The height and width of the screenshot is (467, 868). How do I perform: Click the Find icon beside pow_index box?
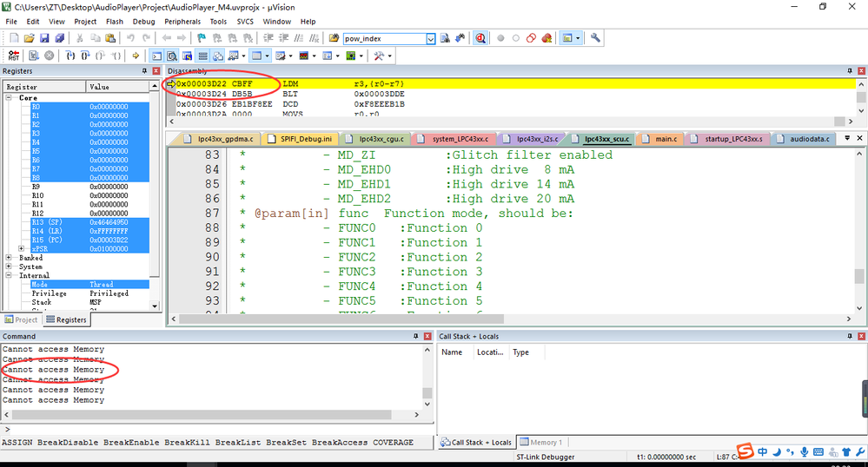click(445, 38)
